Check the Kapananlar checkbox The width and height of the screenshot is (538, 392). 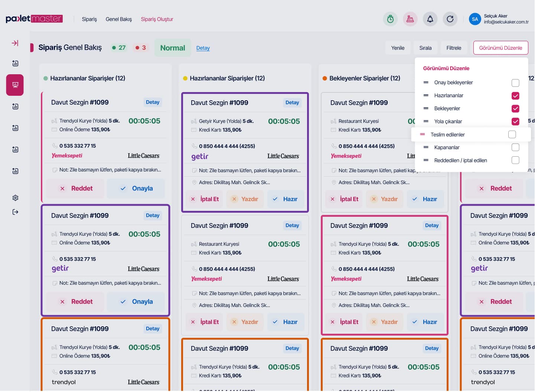515,147
